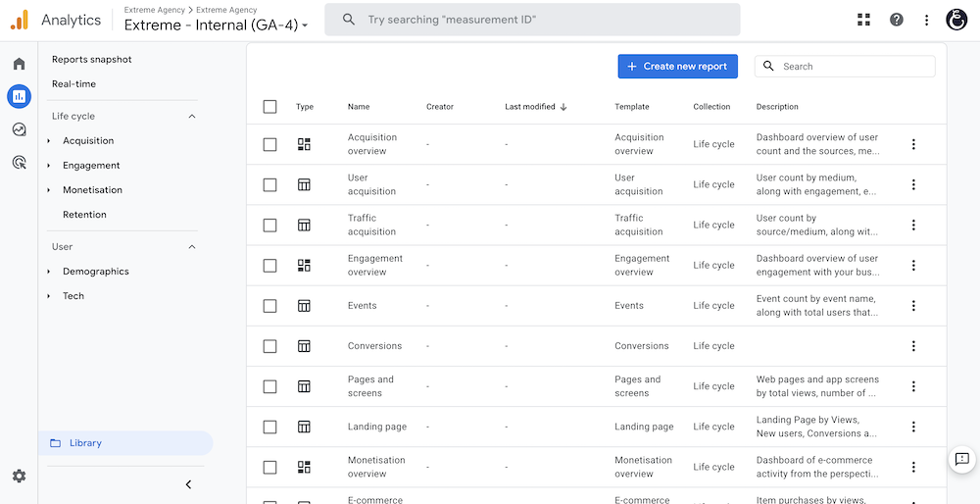Click the Traffic acquisition table type icon
This screenshot has height=504, width=980.
(304, 226)
